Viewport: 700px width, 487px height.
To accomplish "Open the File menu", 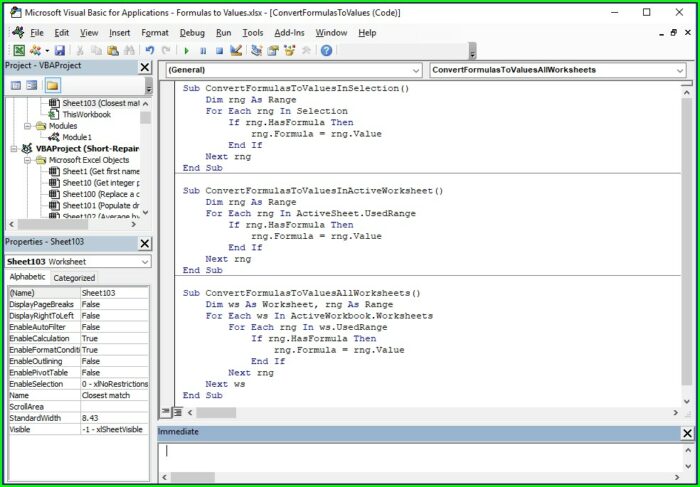I will [37, 33].
